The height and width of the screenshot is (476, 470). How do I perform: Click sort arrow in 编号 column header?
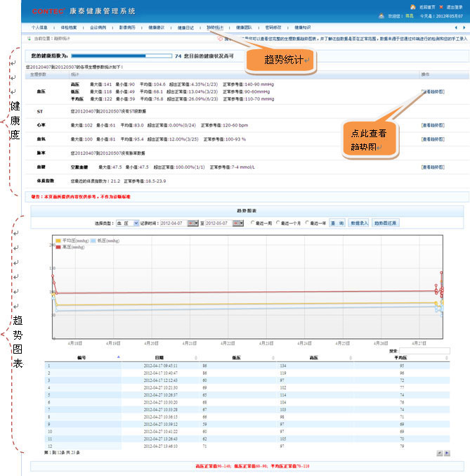[118, 357]
